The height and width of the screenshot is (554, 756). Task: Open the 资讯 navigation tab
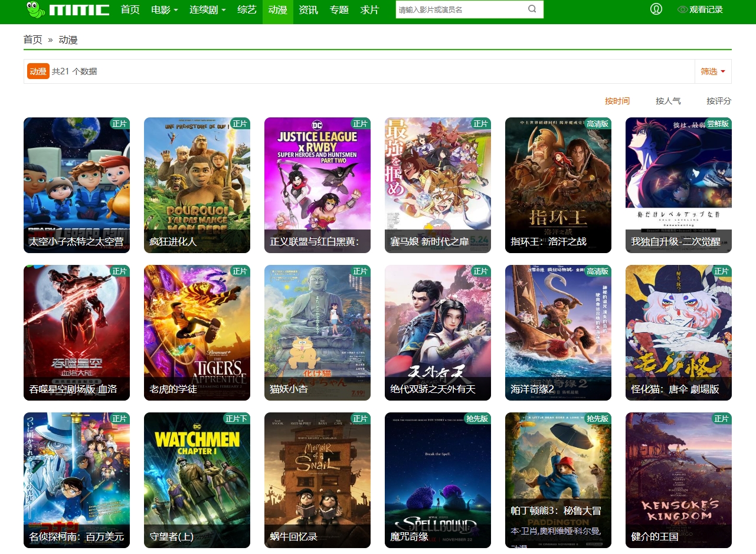309,9
